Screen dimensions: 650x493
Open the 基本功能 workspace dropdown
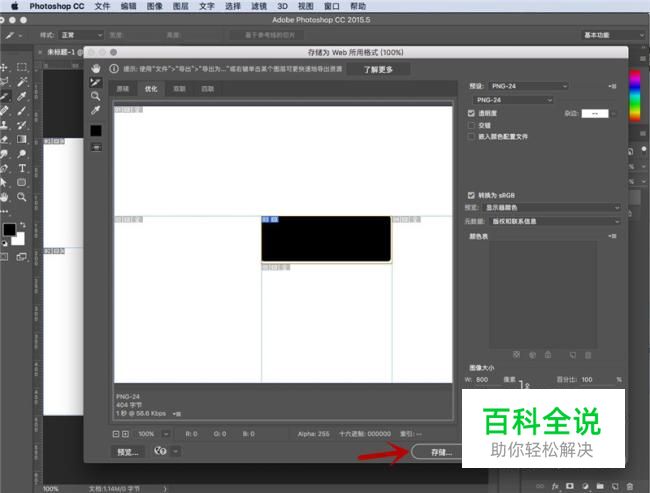[x=614, y=35]
